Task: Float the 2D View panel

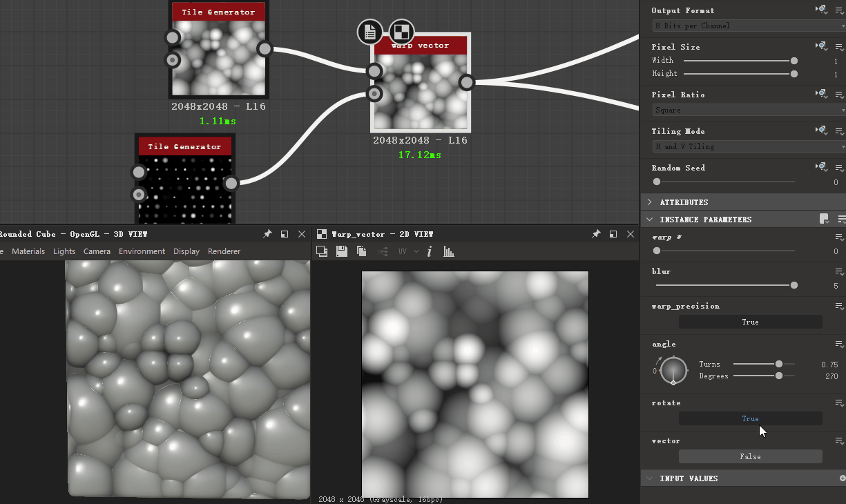Action: pos(613,235)
